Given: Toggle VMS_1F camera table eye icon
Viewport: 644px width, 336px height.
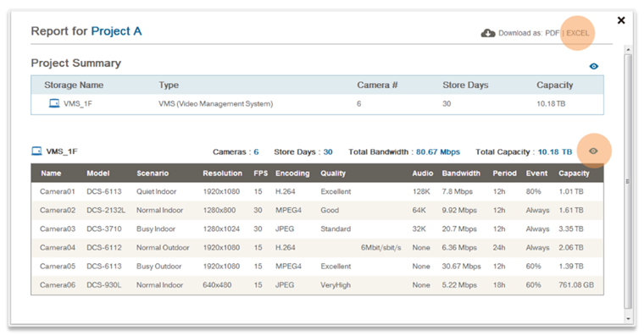Looking at the screenshot, I should coord(593,151).
